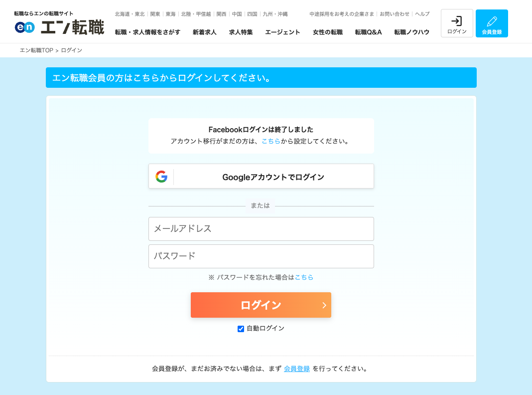Click the Google logo icon
Viewport: 532px width, 395px height.
tap(161, 177)
